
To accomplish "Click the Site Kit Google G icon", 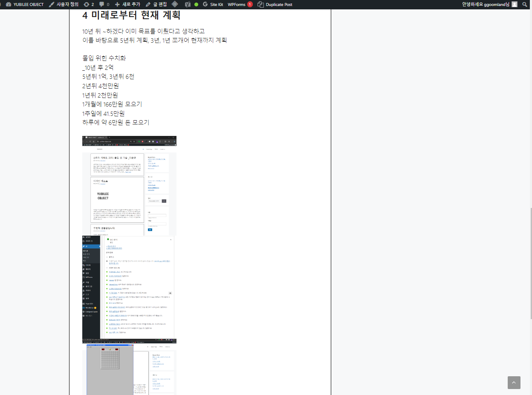I will [x=205, y=4].
